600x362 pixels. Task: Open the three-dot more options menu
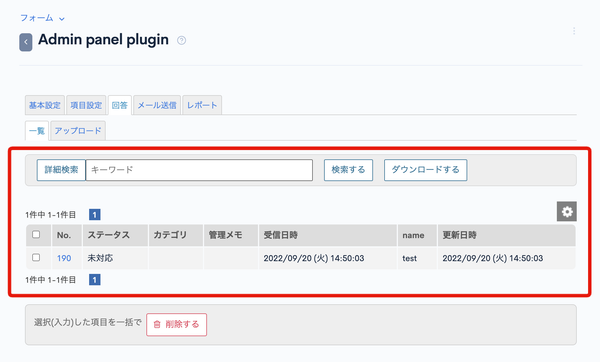point(574,31)
